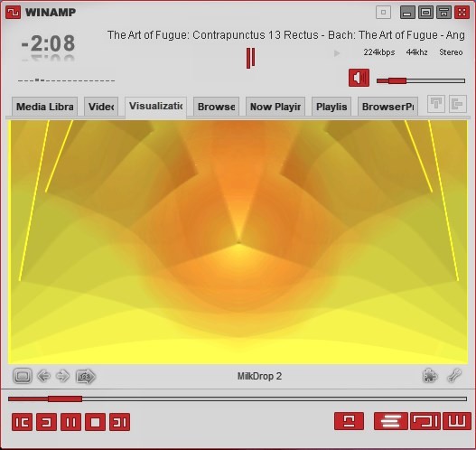Select the BrowserPro tab

[x=387, y=107]
